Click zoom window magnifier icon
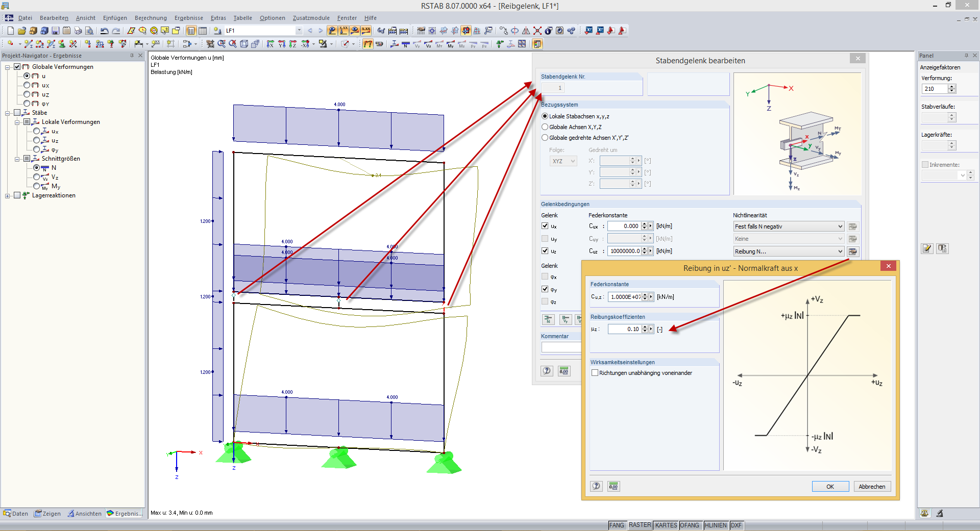This screenshot has width=980, height=531. [x=222, y=44]
